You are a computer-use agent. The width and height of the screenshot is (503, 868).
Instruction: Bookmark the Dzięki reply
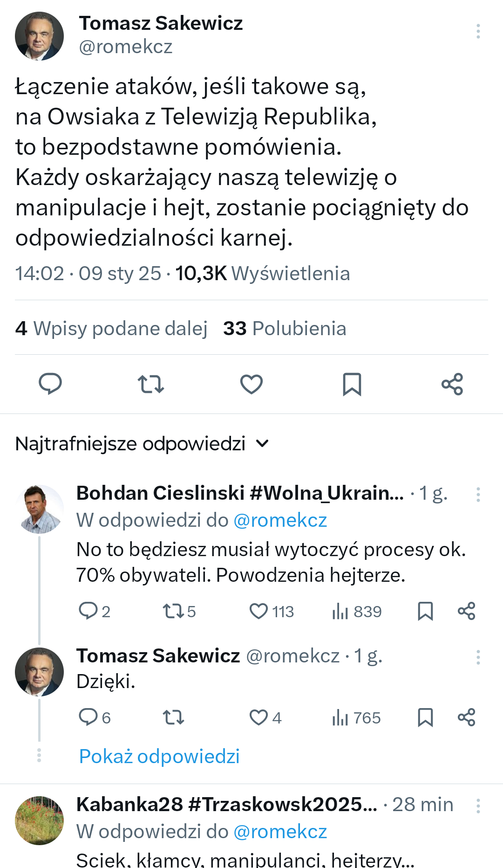(425, 717)
